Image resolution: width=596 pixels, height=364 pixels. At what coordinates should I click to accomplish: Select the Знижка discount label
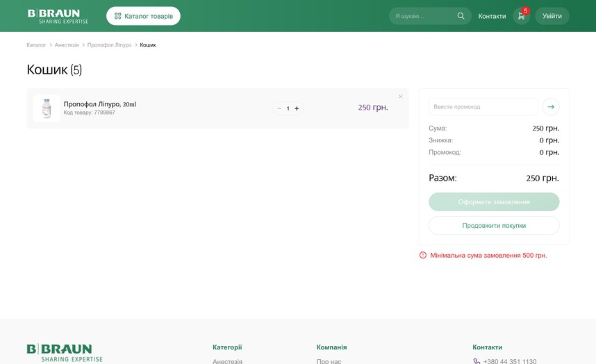coord(441,140)
